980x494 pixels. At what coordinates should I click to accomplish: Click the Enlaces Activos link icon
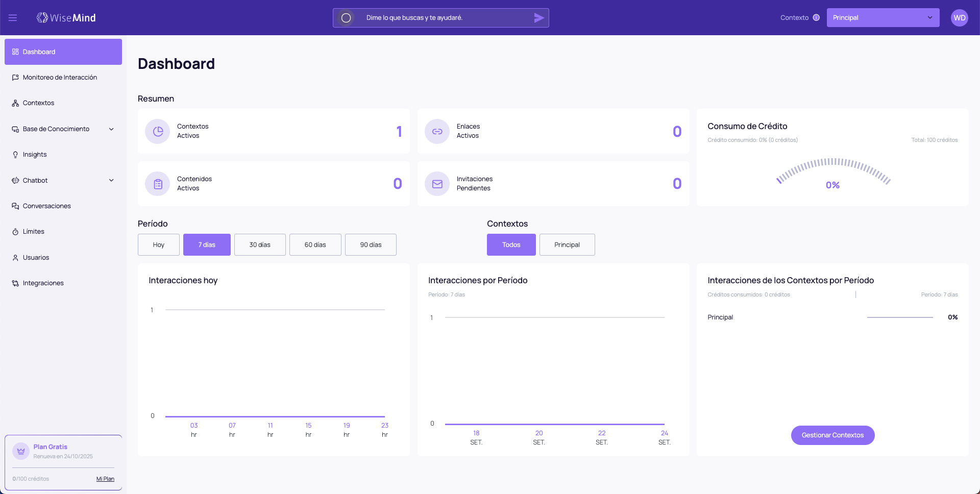tap(437, 132)
